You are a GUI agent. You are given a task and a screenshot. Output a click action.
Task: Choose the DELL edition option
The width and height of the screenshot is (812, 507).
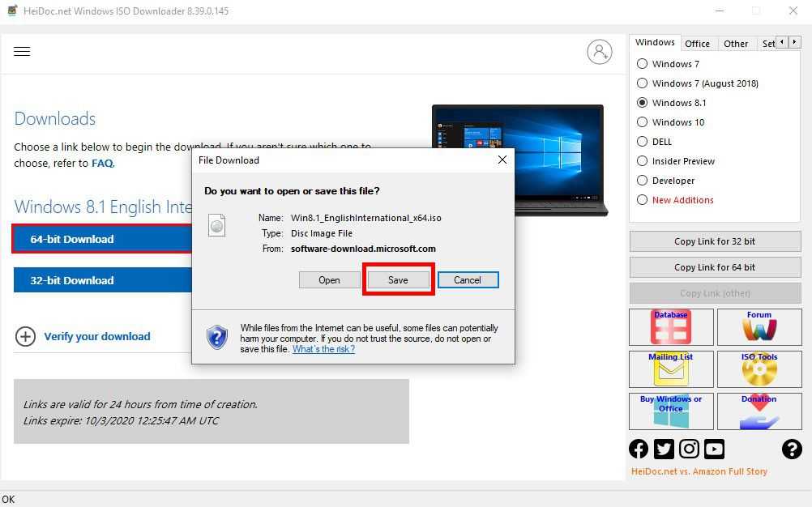(641, 141)
